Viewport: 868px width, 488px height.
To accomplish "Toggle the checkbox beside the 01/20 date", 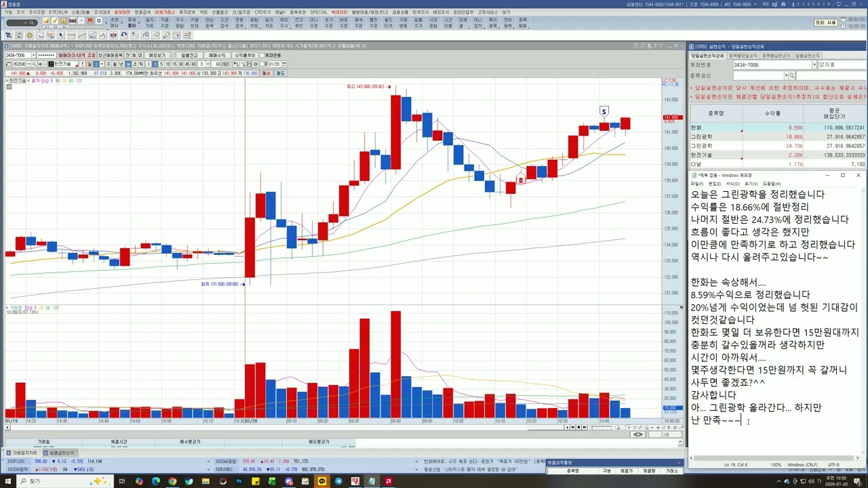I will point(262,64).
